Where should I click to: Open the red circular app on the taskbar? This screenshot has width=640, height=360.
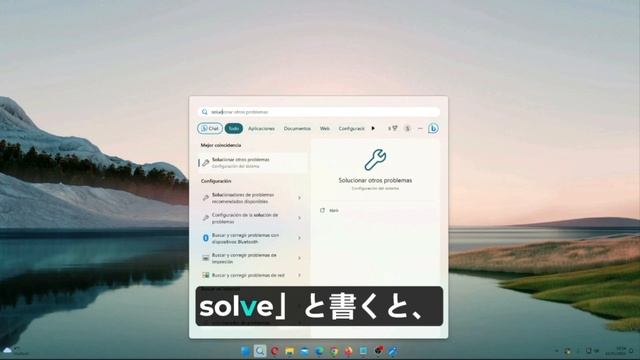click(x=275, y=351)
